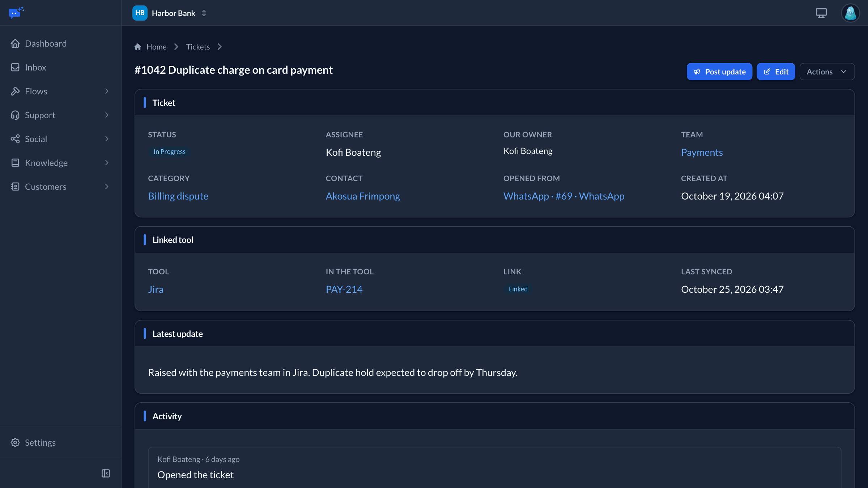Click the In Progress status badge
Viewport: 868px width, 488px height.
pyautogui.click(x=169, y=152)
